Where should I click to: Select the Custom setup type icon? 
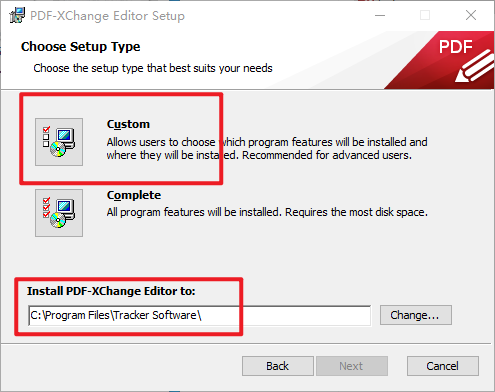point(59,142)
